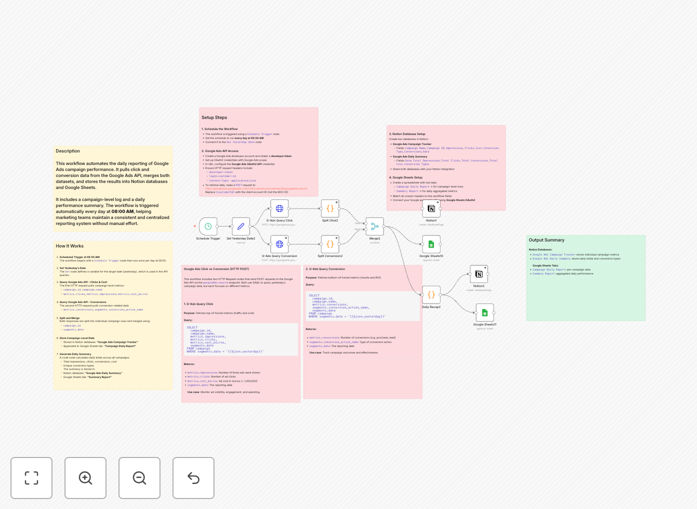This screenshot has height=509, width=697.
Task: Click the 'Description' heading text
Action: tap(68, 151)
